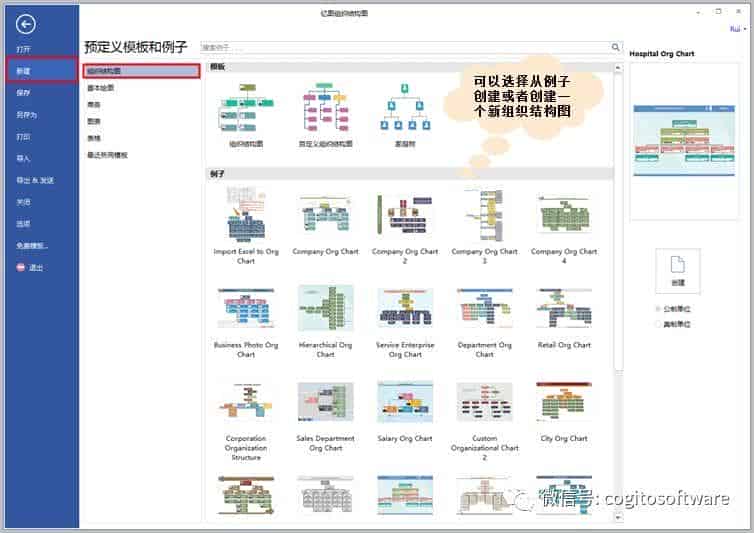Click the Hospital Org Chart preview image
The image size is (754, 533).
point(684,140)
